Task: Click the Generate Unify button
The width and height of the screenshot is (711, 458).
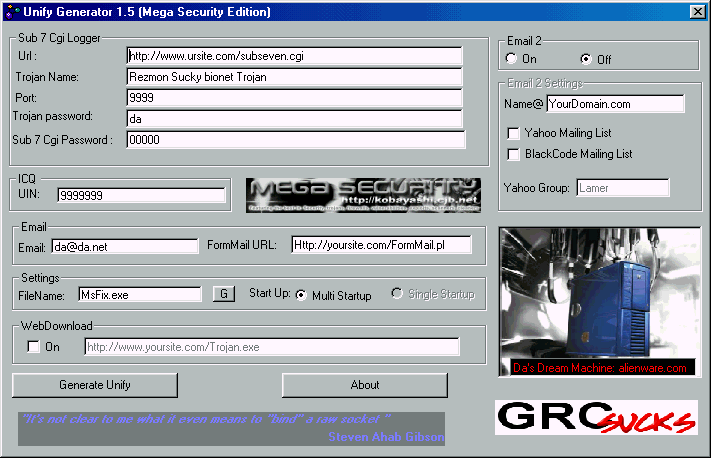Action: pyautogui.click(x=95, y=385)
